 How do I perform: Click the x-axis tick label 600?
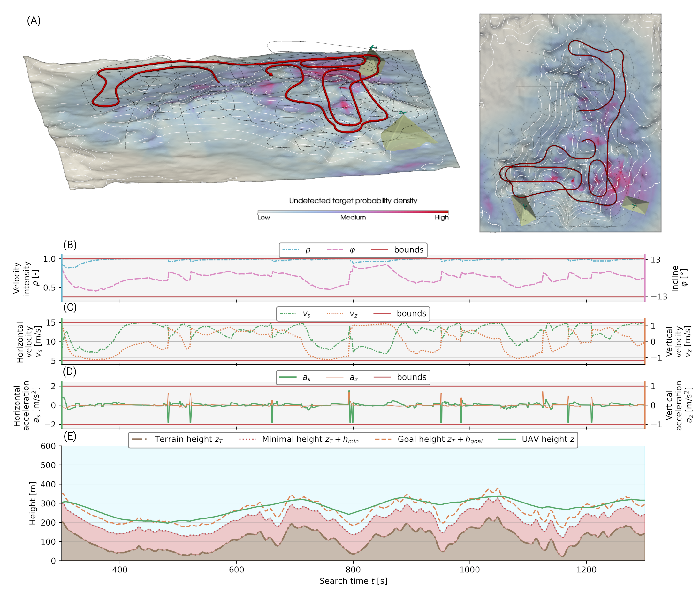click(236, 570)
